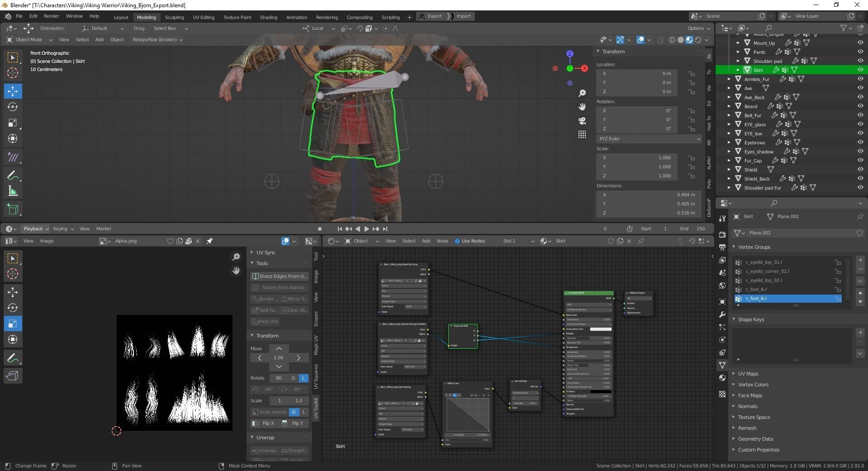This screenshot has width=868, height=471.
Task: Open the RetopoFlow (broken) dropdown
Action: point(157,40)
